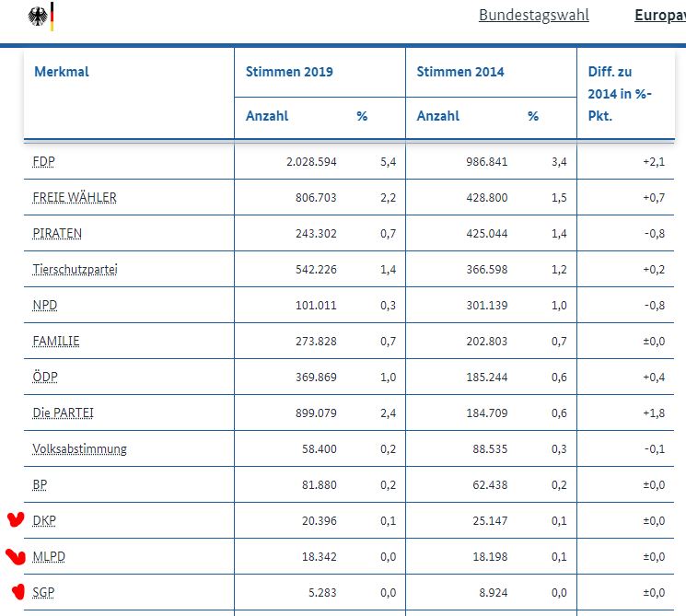
Task: Click the Volksabstimmung party name
Action: 79,448
